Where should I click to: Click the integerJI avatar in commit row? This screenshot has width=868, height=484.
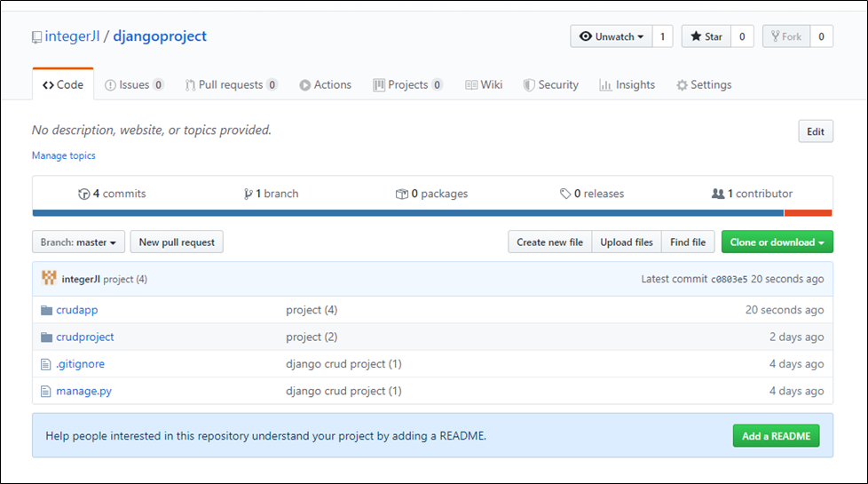click(x=50, y=278)
